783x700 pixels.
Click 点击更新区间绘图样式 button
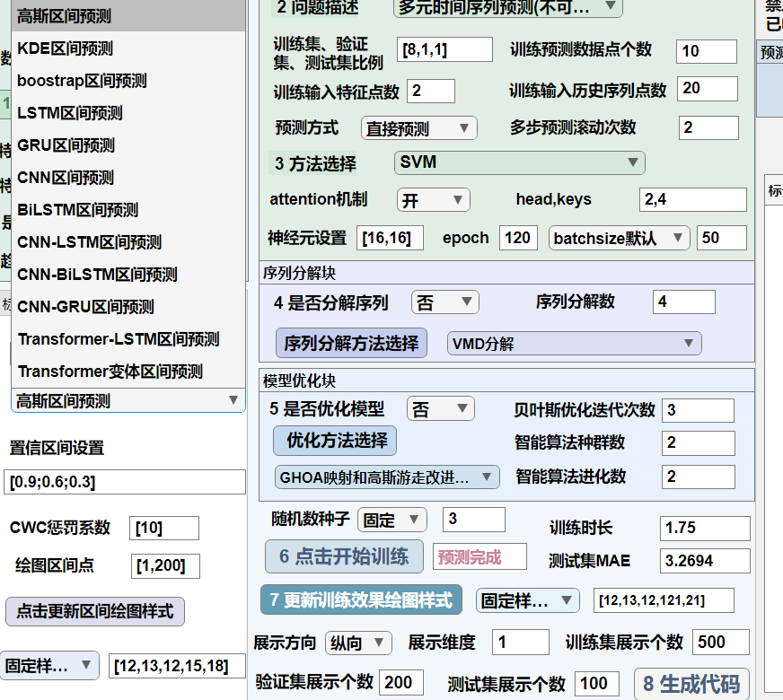coord(95,610)
